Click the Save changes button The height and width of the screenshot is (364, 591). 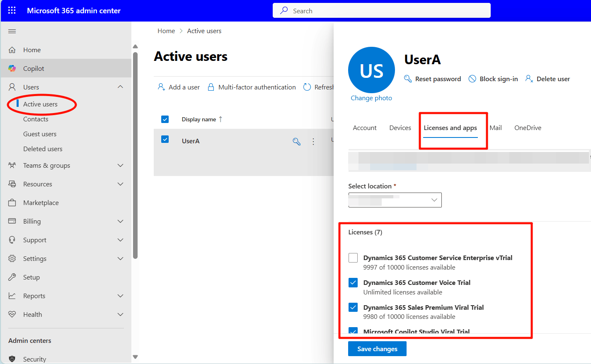[377, 349]
